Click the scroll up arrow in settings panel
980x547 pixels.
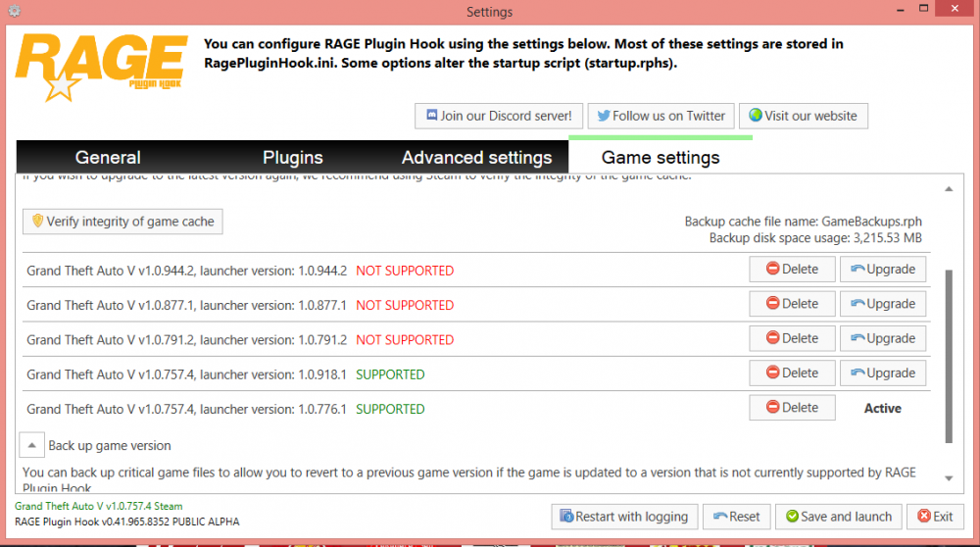click(x=949, y=189)
